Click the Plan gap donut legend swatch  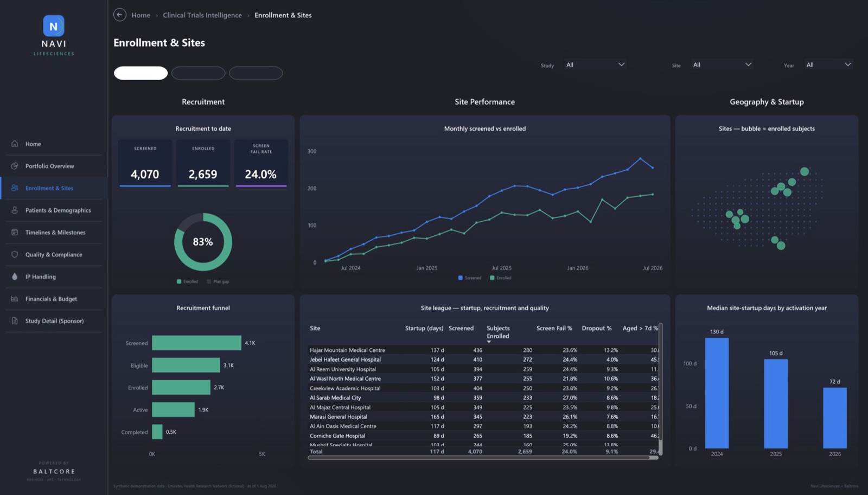209,281
